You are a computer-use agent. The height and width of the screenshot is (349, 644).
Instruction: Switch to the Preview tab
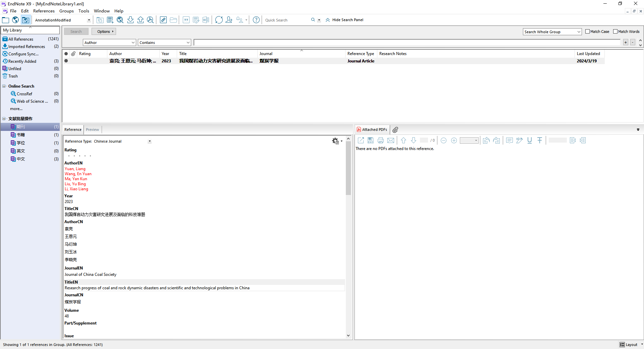click(92, 130)
